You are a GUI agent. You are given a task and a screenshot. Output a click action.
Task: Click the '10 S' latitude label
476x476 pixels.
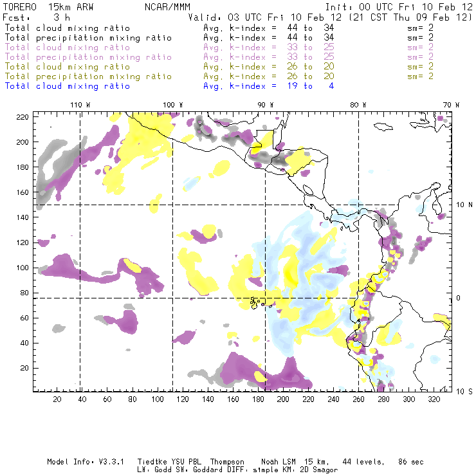[x=464, y=392]
